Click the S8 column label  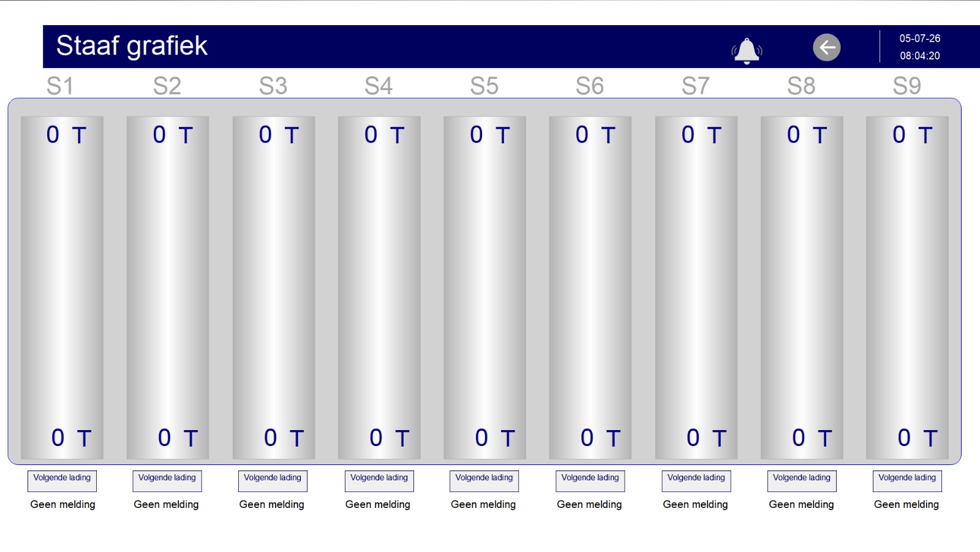point(801,86)
